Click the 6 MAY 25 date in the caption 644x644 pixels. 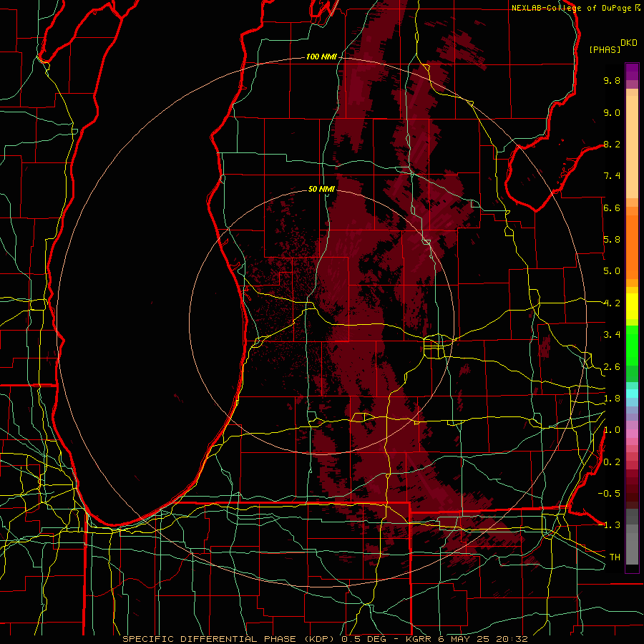click(x=465, y=639)
